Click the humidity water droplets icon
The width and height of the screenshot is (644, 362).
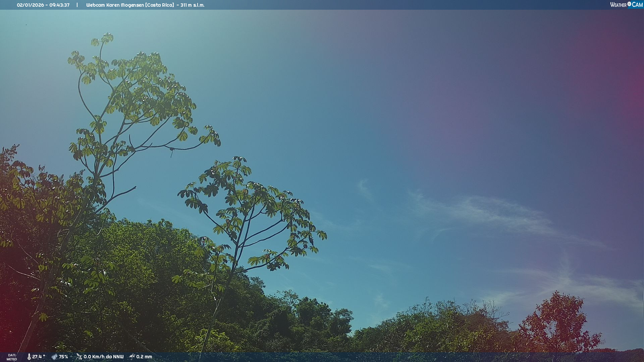coord(54,357)
